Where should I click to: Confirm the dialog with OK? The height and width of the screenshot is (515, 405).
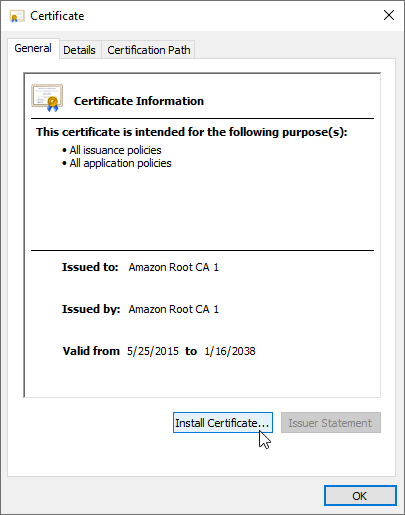tap(360, 496)
